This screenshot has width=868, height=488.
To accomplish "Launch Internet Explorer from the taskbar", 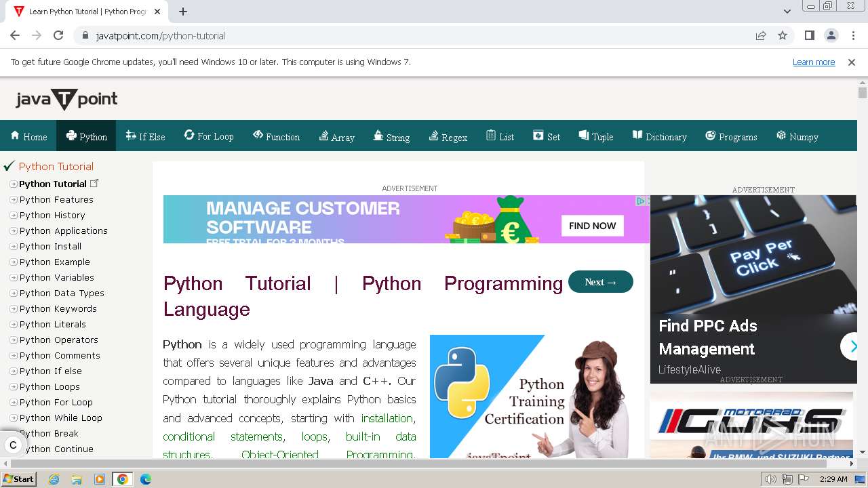I will 54,479.
